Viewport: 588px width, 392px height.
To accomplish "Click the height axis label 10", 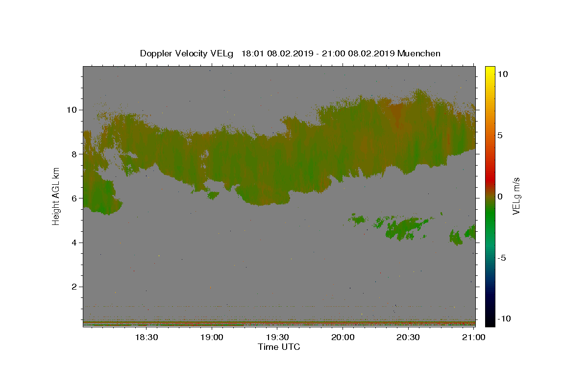I will pyautogui.click(x=72, y=109).
